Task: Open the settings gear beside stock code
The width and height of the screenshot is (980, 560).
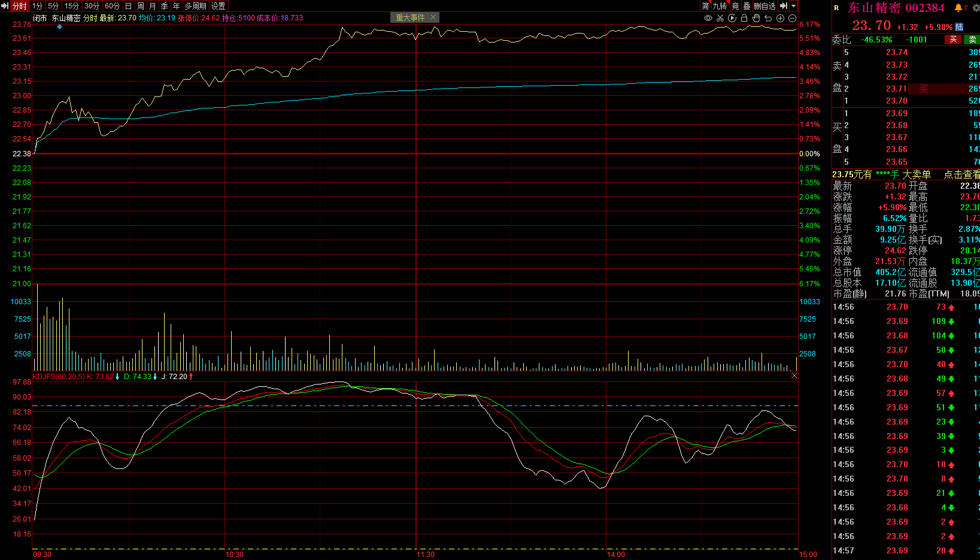Action: (x=976, y=8)
